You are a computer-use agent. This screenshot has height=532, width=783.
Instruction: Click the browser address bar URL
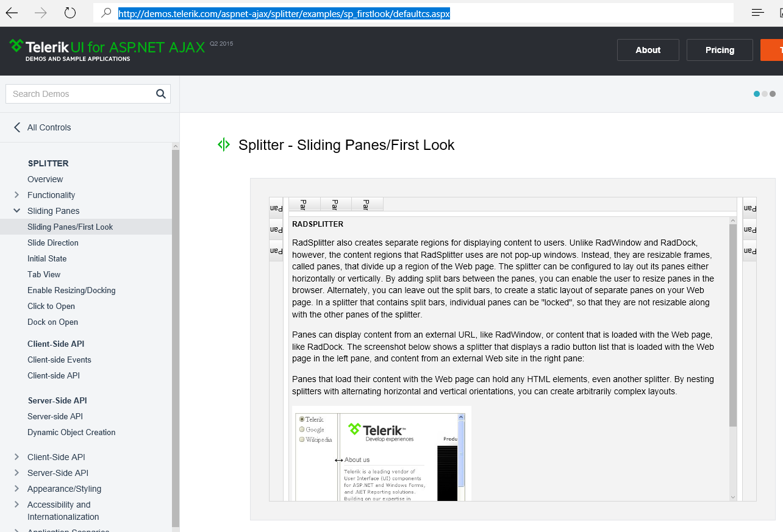point(284,13)
